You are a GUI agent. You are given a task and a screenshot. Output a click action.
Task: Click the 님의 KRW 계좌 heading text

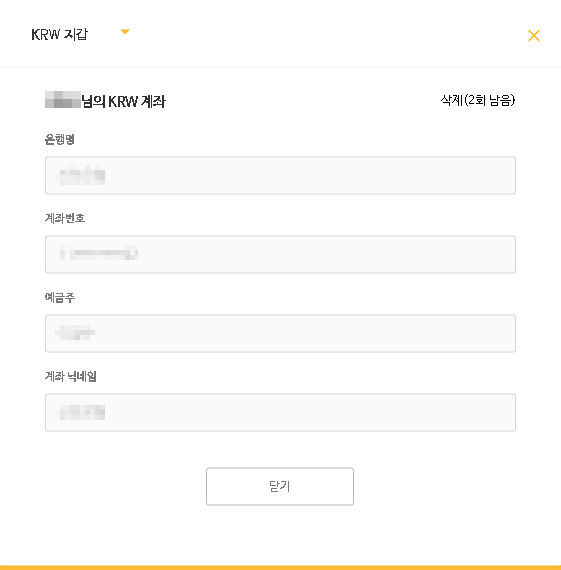tap(123, 101)
